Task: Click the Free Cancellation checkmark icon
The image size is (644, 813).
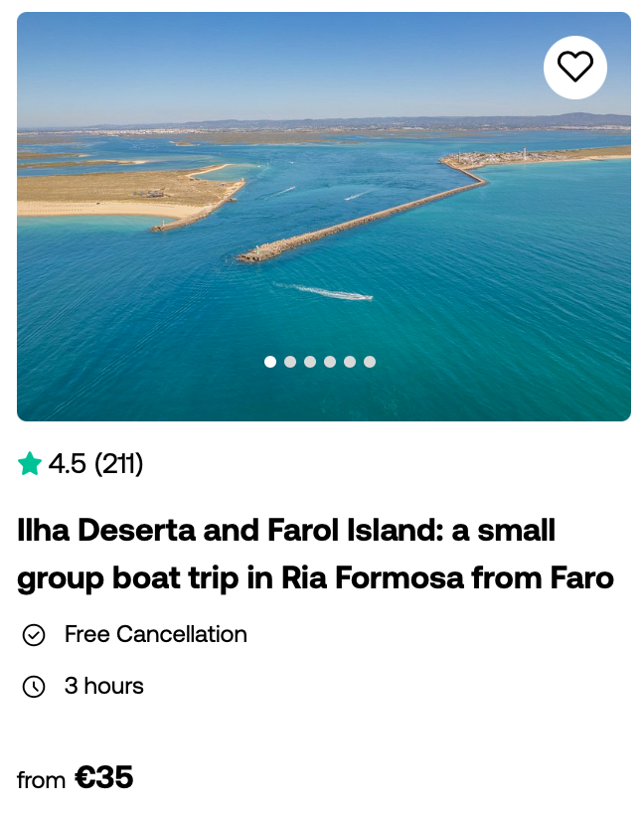Action: 34,635
